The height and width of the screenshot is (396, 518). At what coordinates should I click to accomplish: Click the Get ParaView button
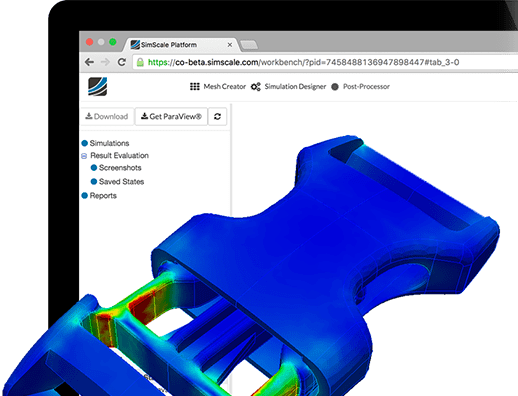click(x=171, y=116)
